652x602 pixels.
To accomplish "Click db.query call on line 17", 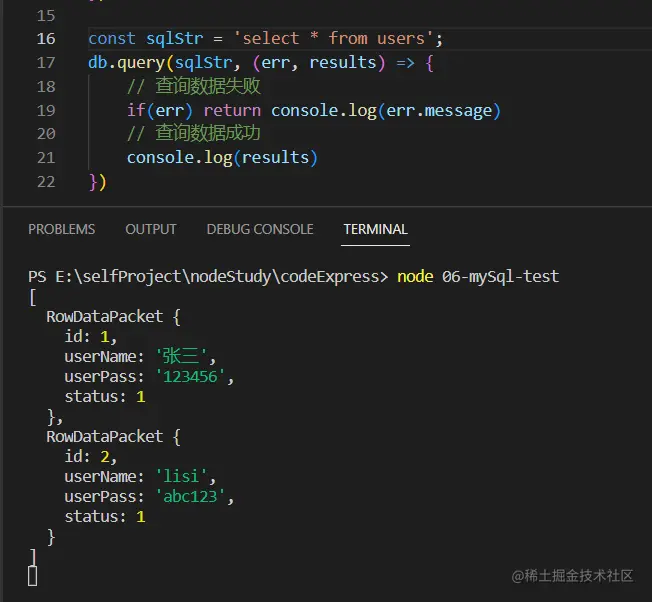I will tap(126, 63).
